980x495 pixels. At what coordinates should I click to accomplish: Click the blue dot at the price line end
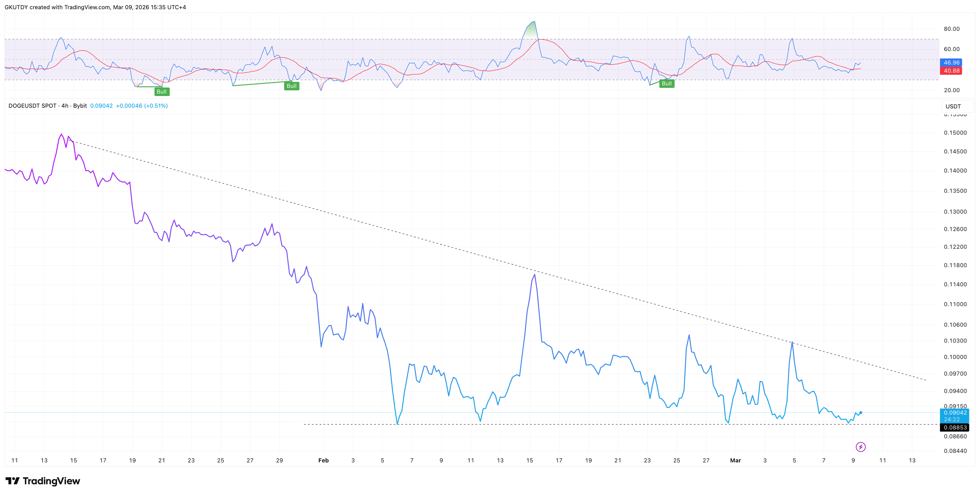point(861,412)
